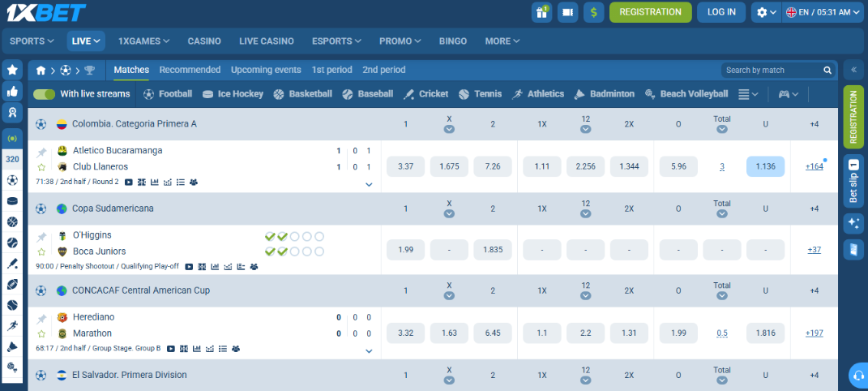Add Herediano vs Marathon to favorites star
The width and height of the screenshot is (868, 391).
tap(41, 333)
